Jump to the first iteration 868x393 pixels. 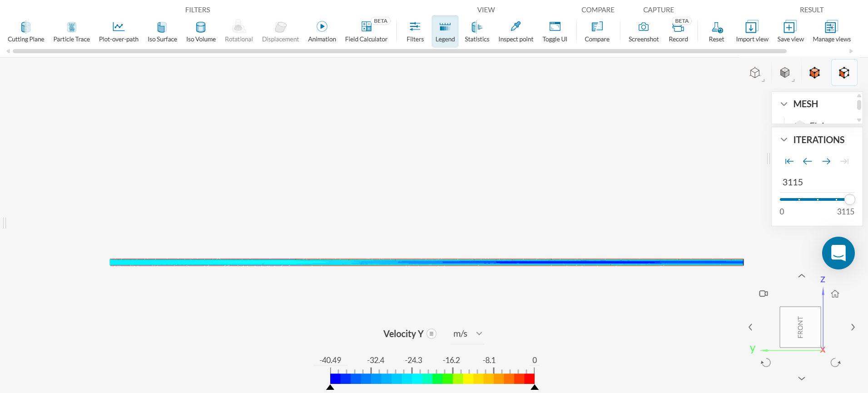click(x=789, y=161)
